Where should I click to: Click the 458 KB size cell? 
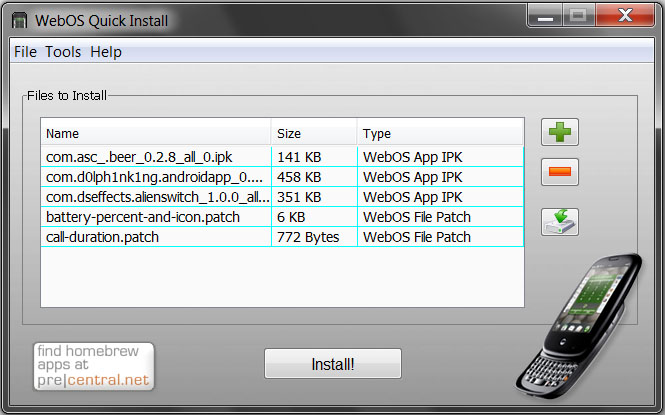pos(314,177)
